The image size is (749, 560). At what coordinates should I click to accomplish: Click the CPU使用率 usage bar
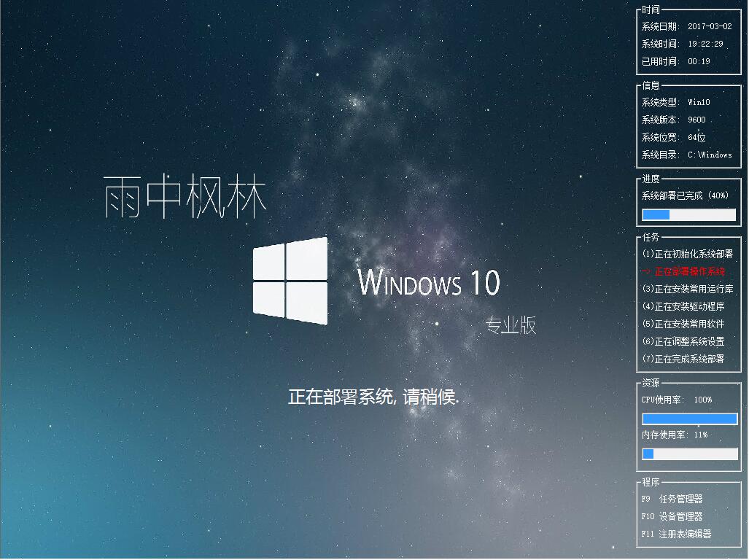click(x=690, y=419)
